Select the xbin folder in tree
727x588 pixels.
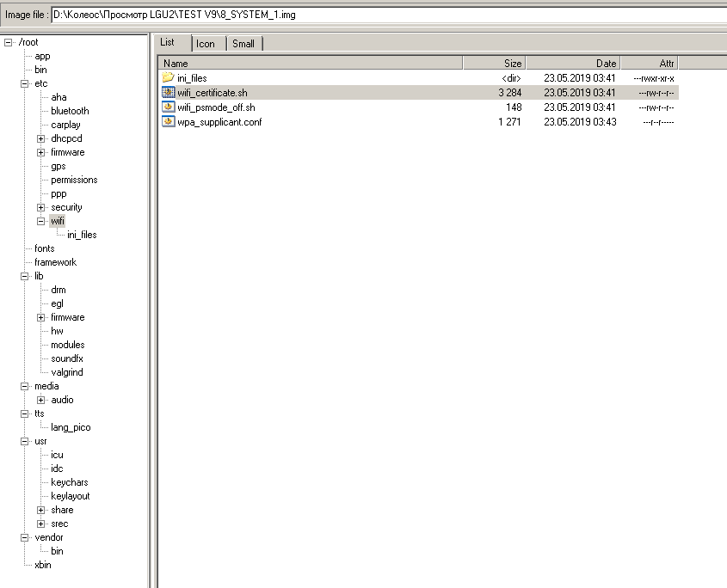(x=43, y=565)
